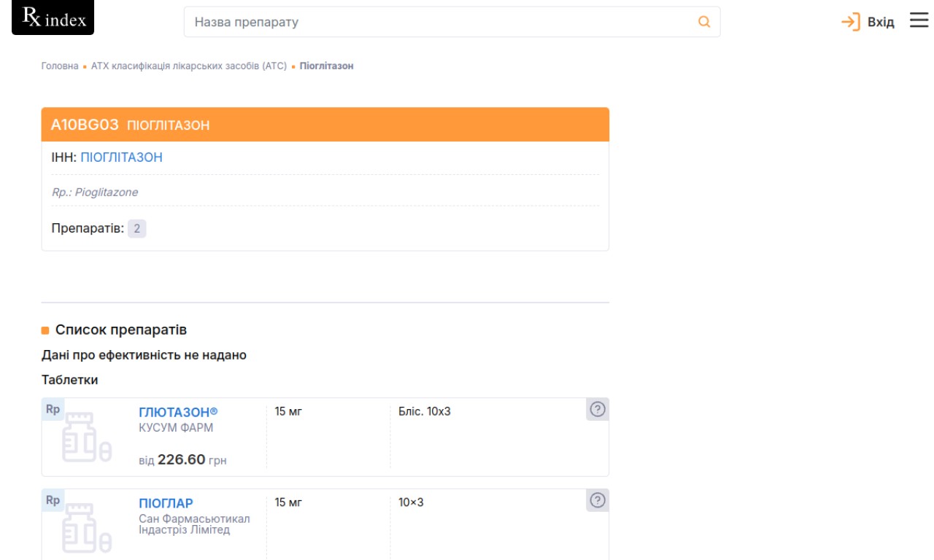Screen dimensions: 934x560
Task: Open the ПІОГЛАР drug page
Action: [166, 503]
